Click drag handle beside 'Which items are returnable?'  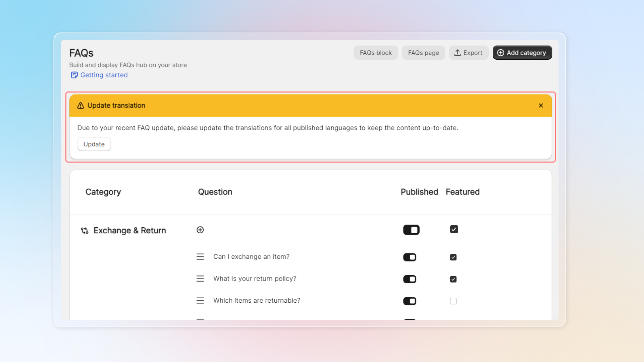200,301
